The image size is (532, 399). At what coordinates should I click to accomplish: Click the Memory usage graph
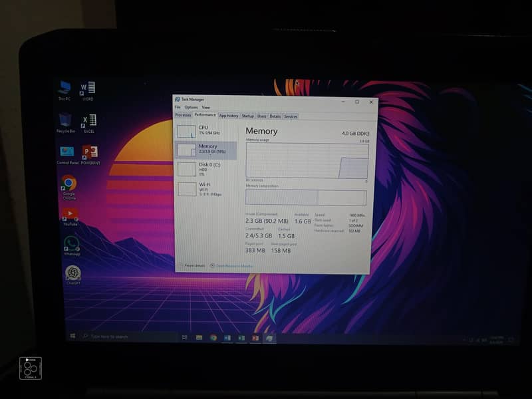coord(307,160)
